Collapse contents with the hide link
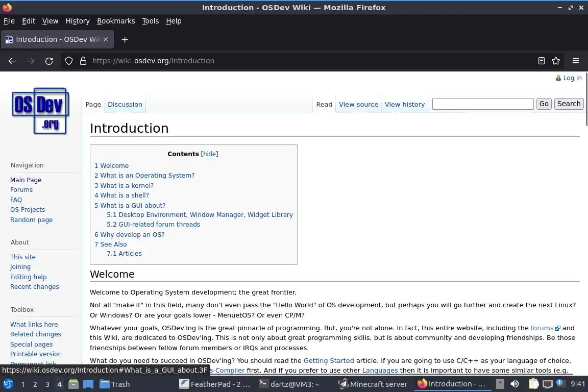 coord(209,154)
